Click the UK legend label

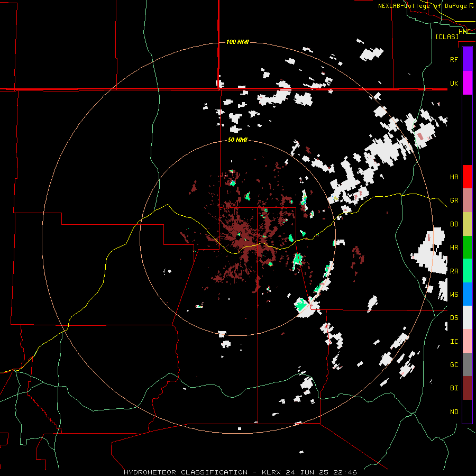[454, 83]
